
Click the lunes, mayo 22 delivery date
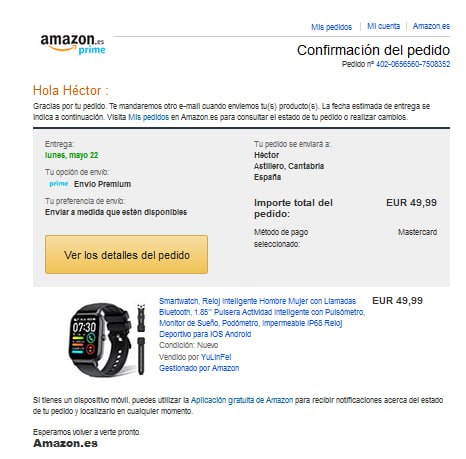pyautogui.click(x=72, y=155)
